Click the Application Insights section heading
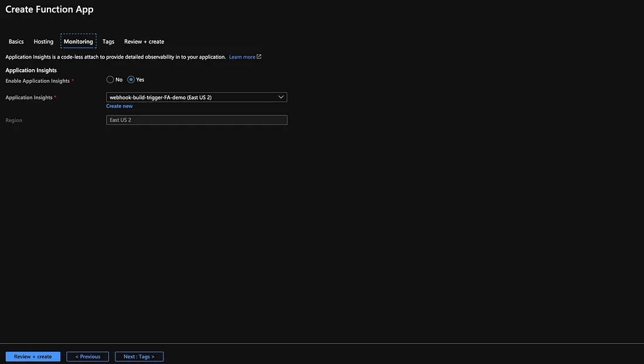 (x=31, y=70)
